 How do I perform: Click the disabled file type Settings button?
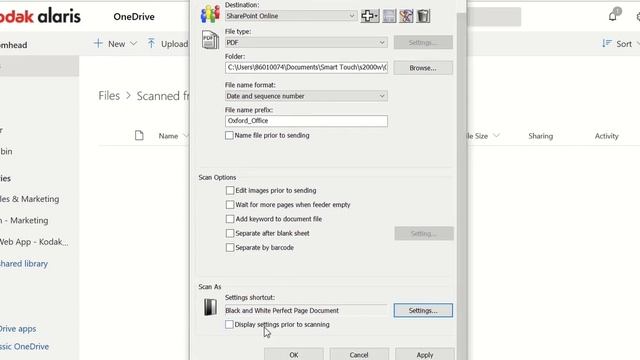tap(423, 42)
